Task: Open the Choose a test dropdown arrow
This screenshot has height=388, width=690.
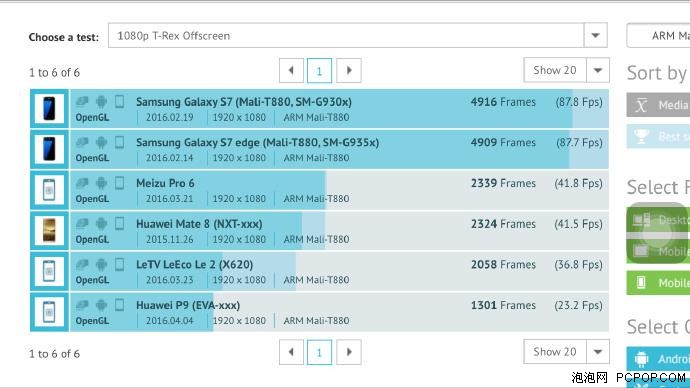Action: (595, 35)
